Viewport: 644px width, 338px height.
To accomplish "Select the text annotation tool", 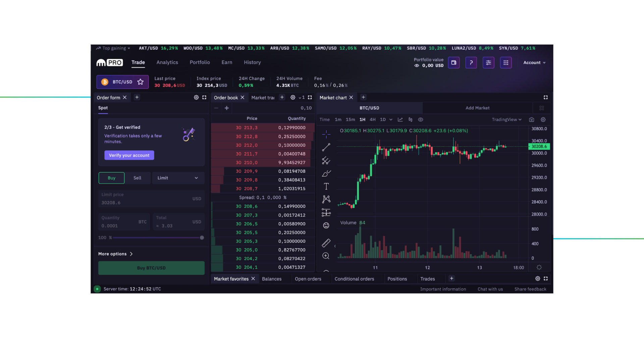I will (326, 186).
